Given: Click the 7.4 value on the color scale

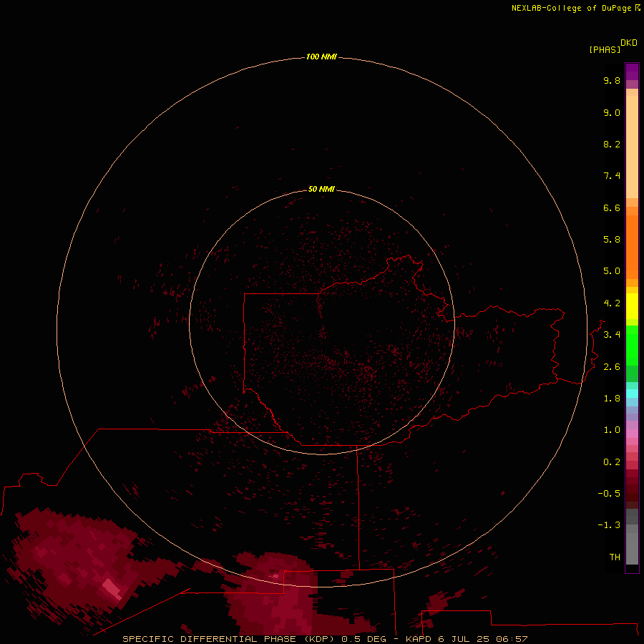Looking at the screenshot, I should point(612,176).
